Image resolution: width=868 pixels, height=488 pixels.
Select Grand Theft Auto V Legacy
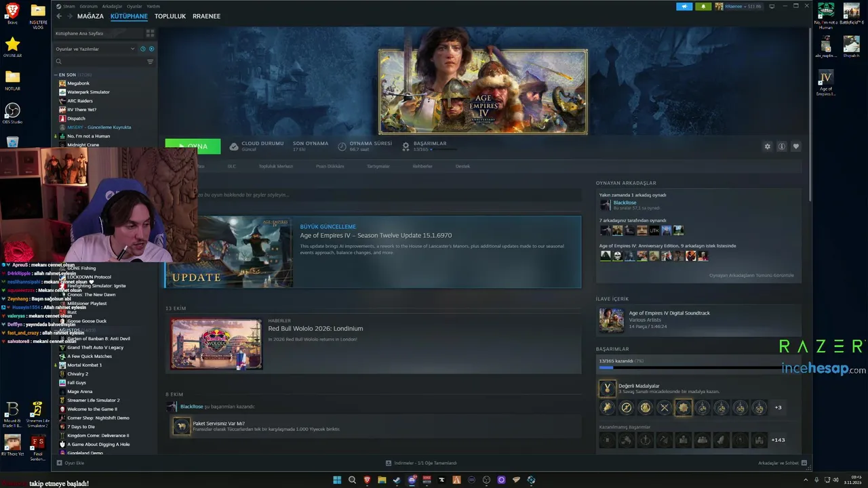(x=95, y=348)
